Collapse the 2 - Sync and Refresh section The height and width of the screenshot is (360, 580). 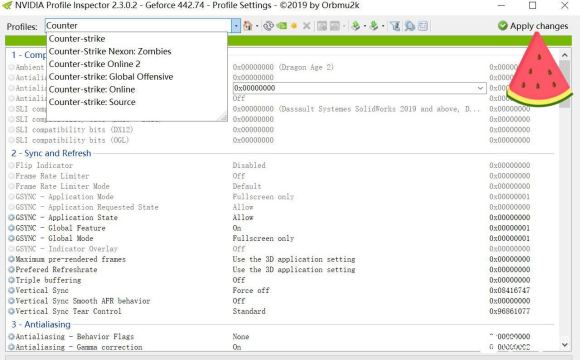tap(51, 153)
